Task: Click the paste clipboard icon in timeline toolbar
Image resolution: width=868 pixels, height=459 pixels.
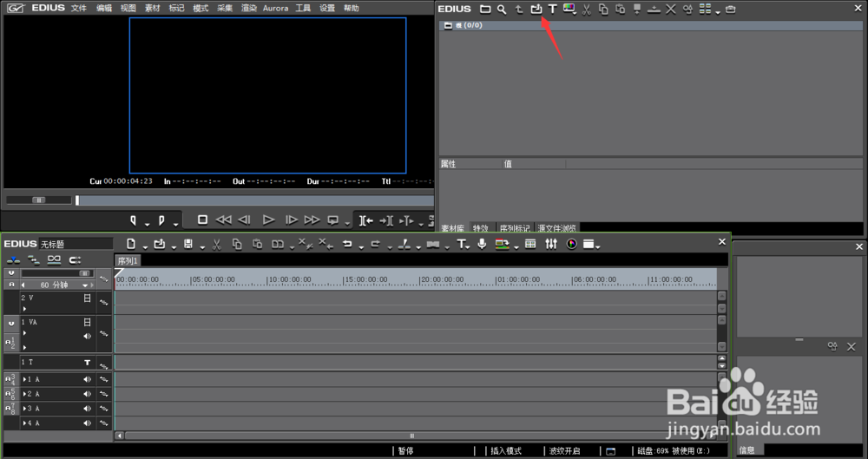Action: [x=258, y=244]
